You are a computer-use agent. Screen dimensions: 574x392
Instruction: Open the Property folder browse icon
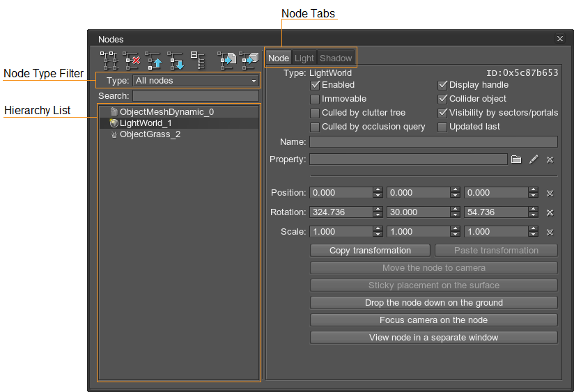pyautogui.click(x=516, y=159)
